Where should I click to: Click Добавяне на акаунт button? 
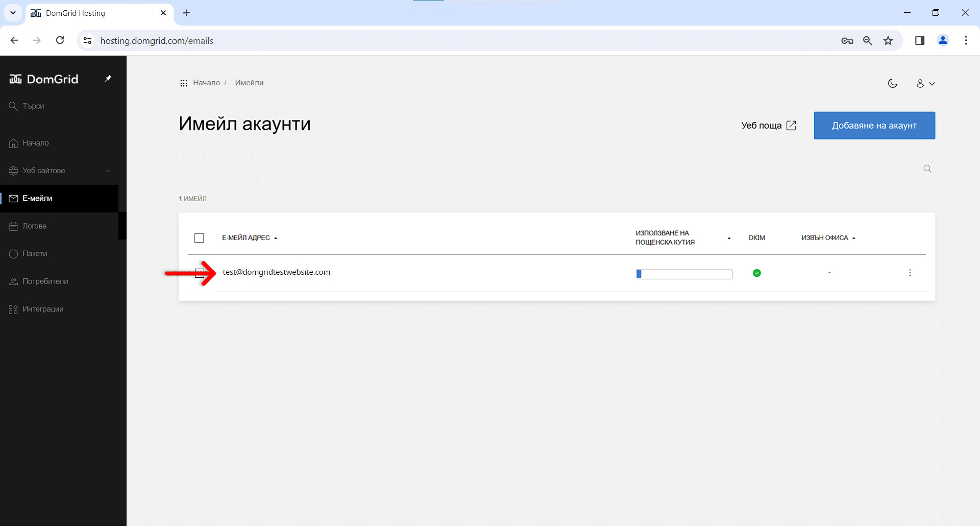[874, 126]
